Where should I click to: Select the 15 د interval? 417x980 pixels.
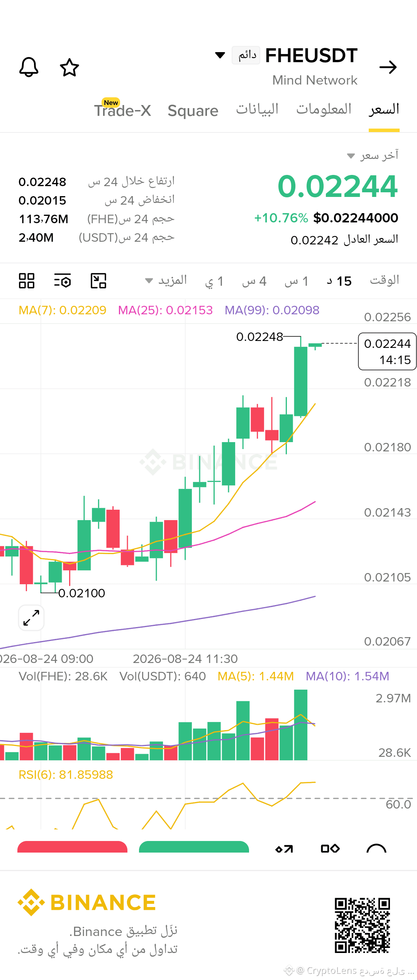coord(339,281)
